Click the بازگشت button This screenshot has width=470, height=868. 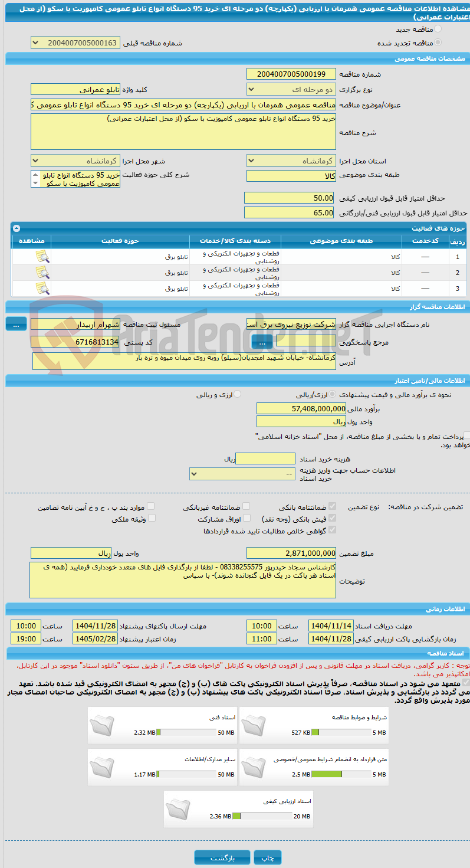222,858
